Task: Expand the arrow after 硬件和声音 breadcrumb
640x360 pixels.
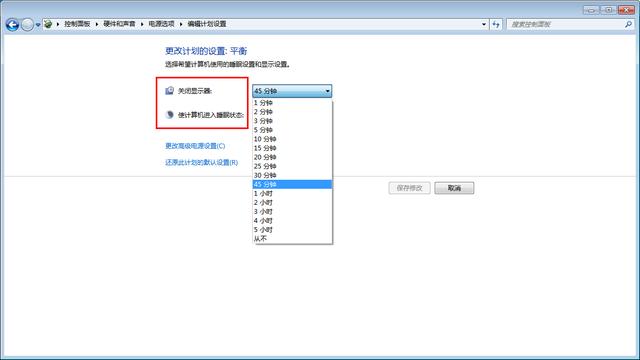Action: [x=142, y=24]
